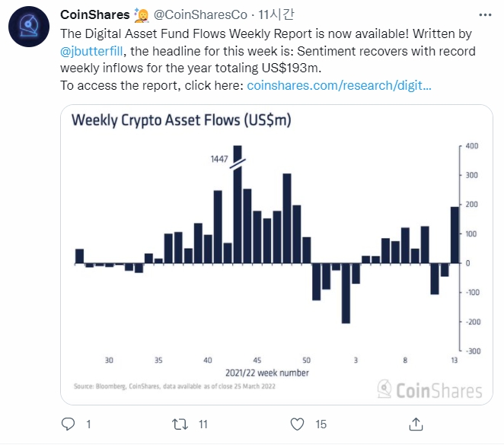Open the coinshares.com research link
Viewport: 504px width, 445px height.
tap(340, 85)
